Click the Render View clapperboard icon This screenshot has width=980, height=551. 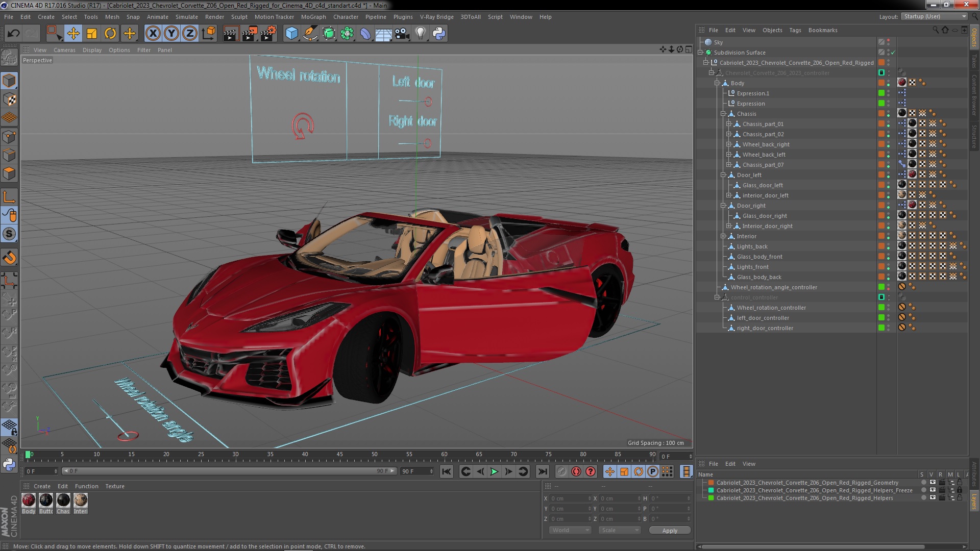(x=231, y=34)
